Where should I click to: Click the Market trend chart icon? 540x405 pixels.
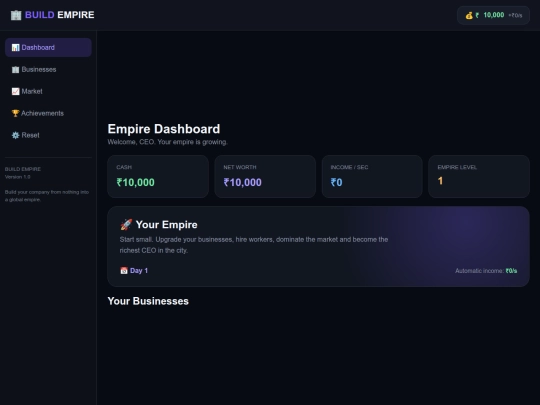point(15,91)
